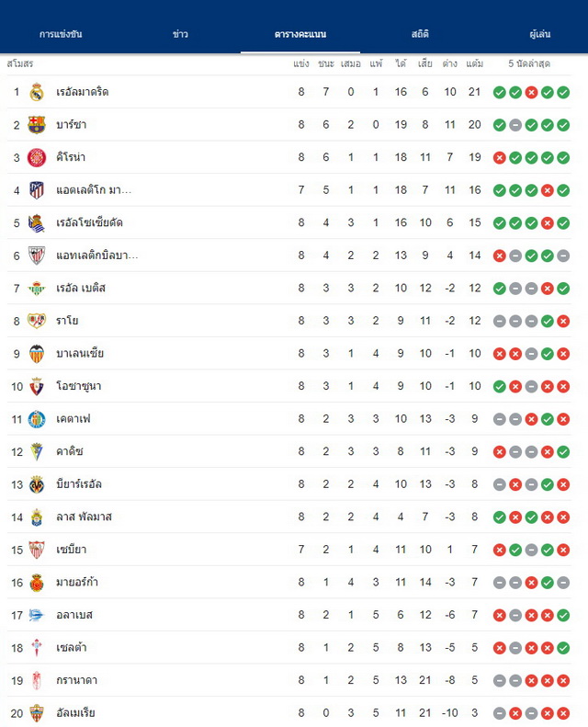The height and width of the screenshot is (727, 588).
Task: Open the ข่าว tab
Action: click(x=180, y=34)
